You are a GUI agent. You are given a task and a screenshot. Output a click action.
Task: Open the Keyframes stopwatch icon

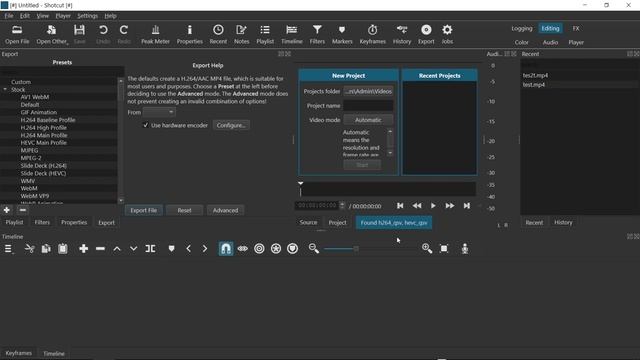(372, 34)
